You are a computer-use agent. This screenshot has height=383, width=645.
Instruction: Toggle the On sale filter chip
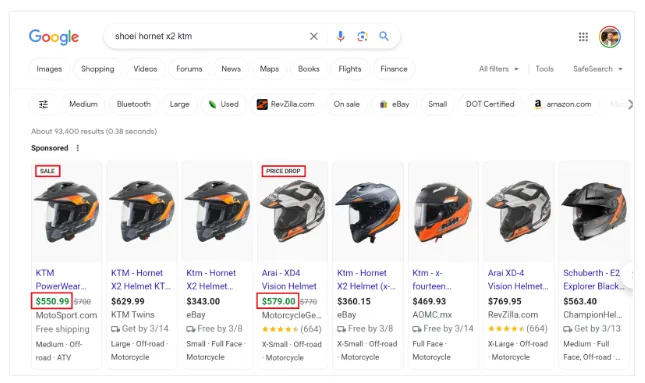[346, 104]
